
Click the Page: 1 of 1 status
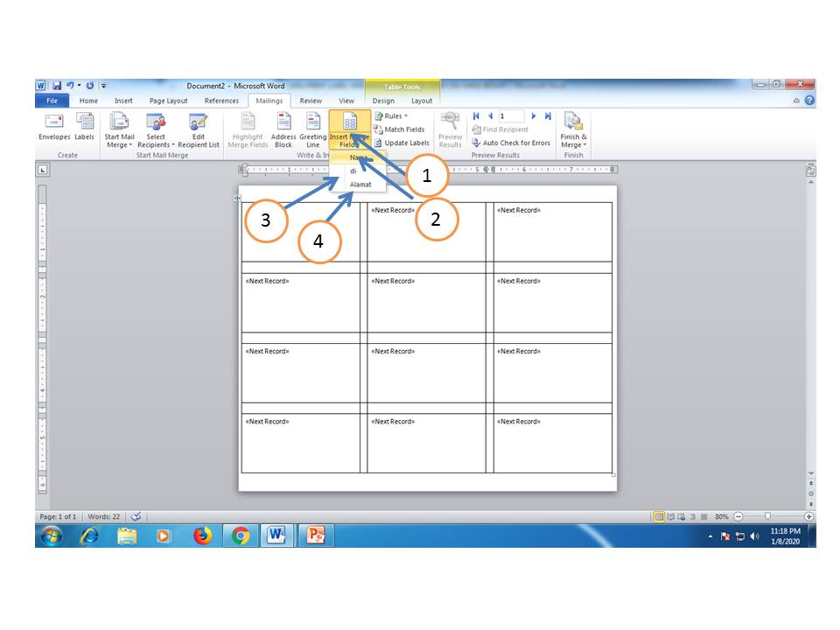[58, 516]
